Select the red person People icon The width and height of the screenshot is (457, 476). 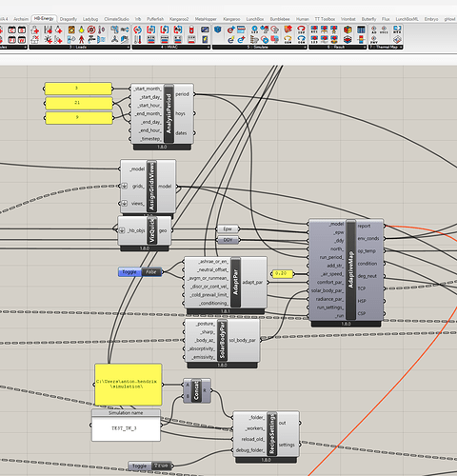point(81,39)
